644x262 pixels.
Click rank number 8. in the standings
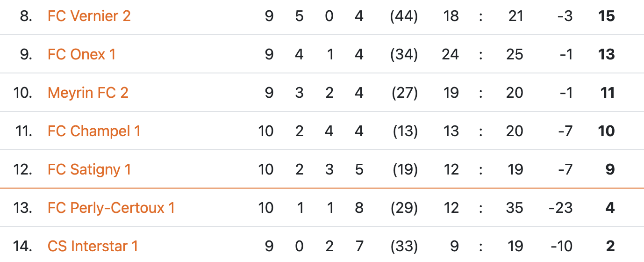click(x=26, y=16)
